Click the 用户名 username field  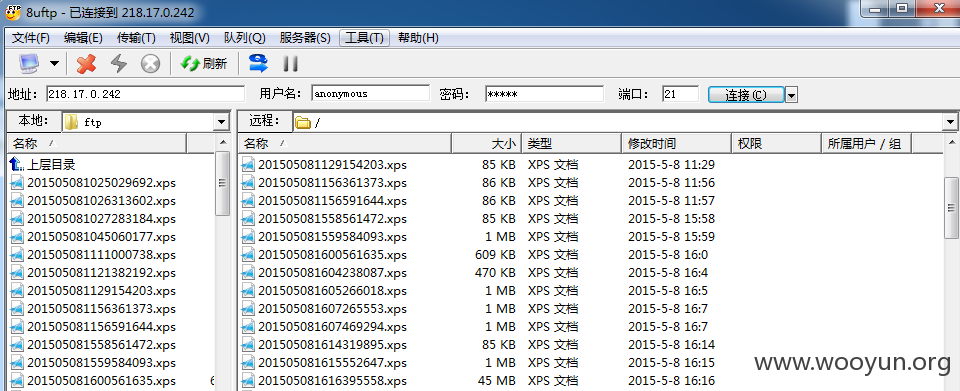(x=370, y=94)
